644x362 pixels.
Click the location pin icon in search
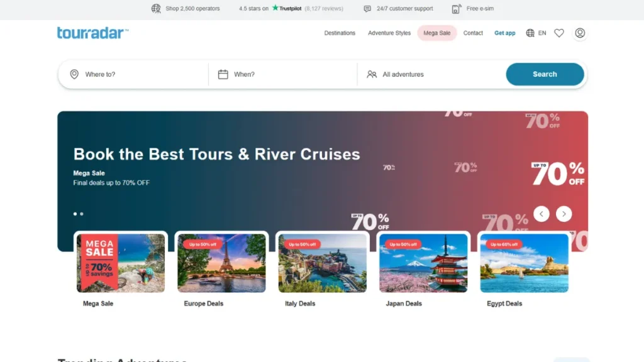pos(74,74)
